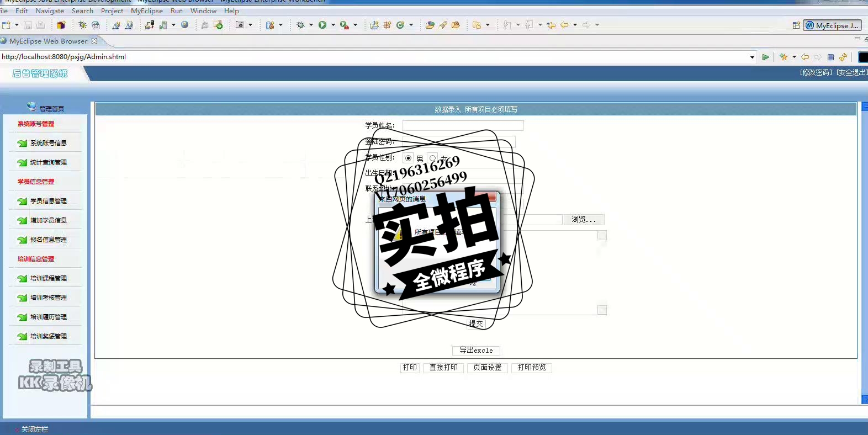Click the add bookmark star icon
This screenshot has width=868, height=435.
pyautogui.click(x=783, y=57)
